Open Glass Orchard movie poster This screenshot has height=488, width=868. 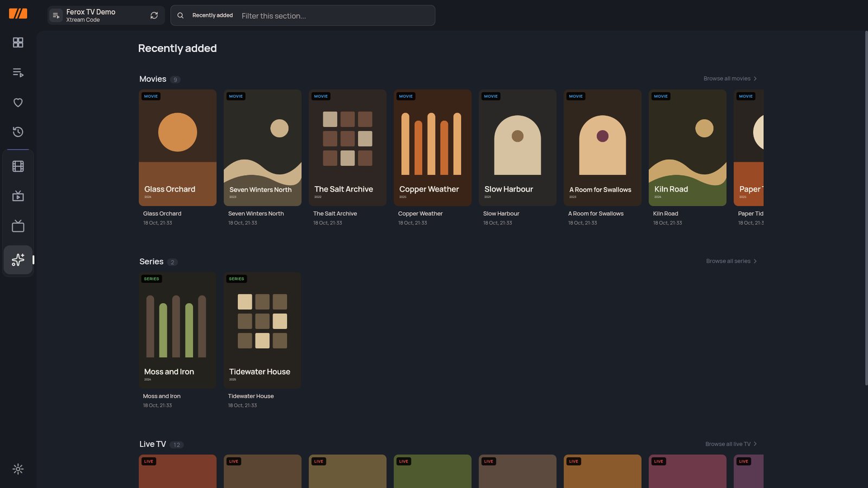click(177, 147)
